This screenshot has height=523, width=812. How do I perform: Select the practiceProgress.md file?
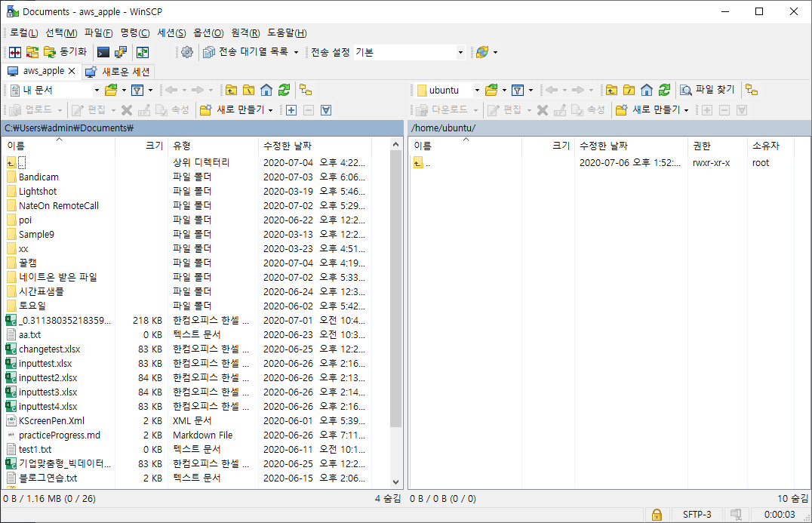point(60,435)
